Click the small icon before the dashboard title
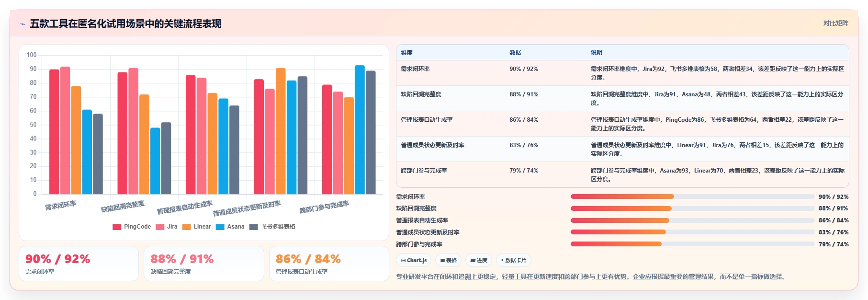 tap(23, 24)
